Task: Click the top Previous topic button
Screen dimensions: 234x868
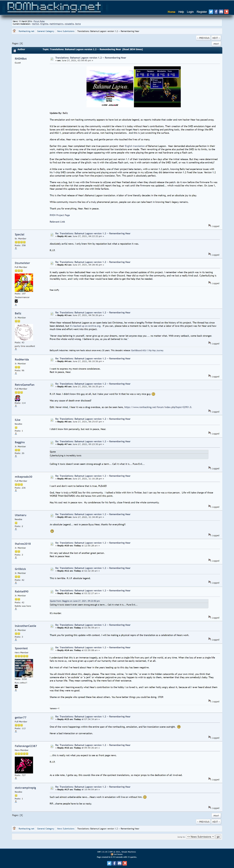Action: pos(203,38)
